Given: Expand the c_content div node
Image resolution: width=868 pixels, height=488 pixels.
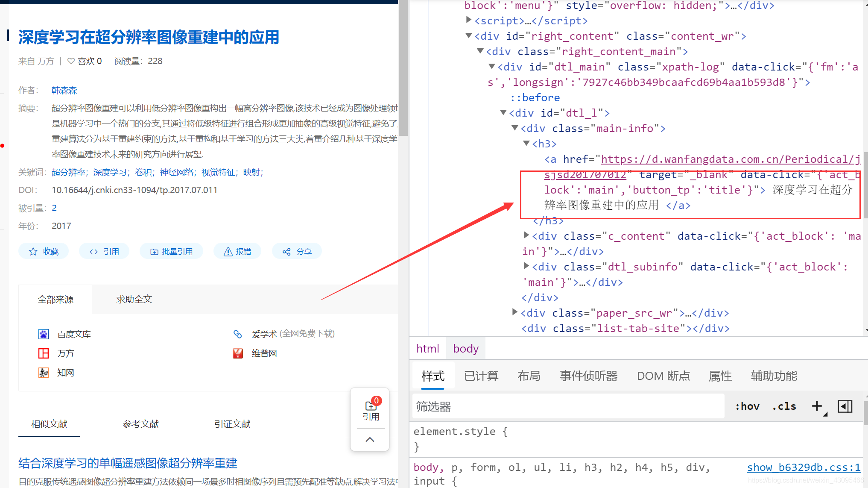Looking at the screenshot, I should [526, 235].
